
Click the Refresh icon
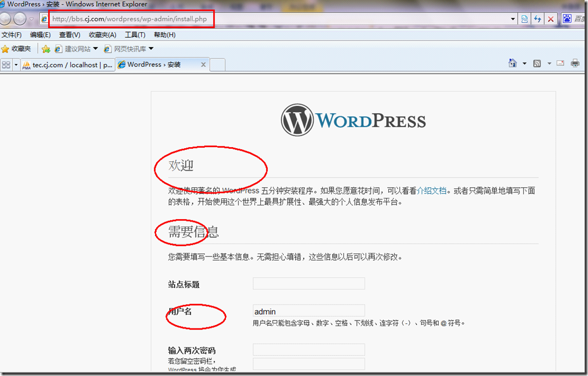pos(537,19)
